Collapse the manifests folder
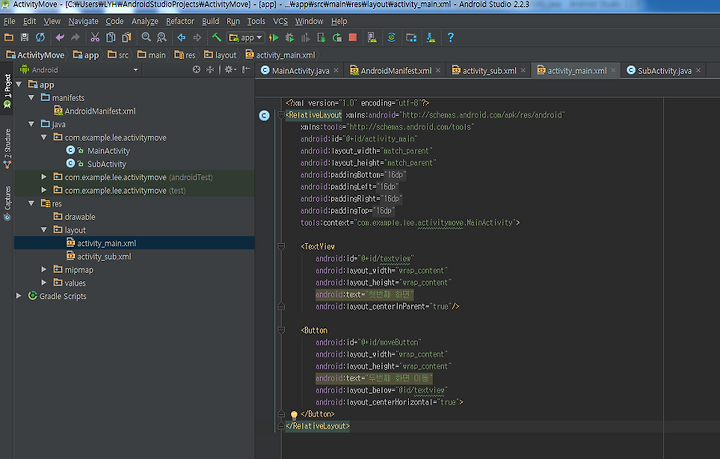720x459 pixels. coord(31,98)
